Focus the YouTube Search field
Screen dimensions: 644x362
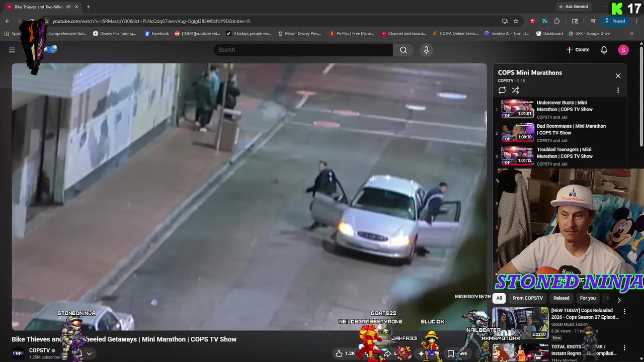[303, 50]
